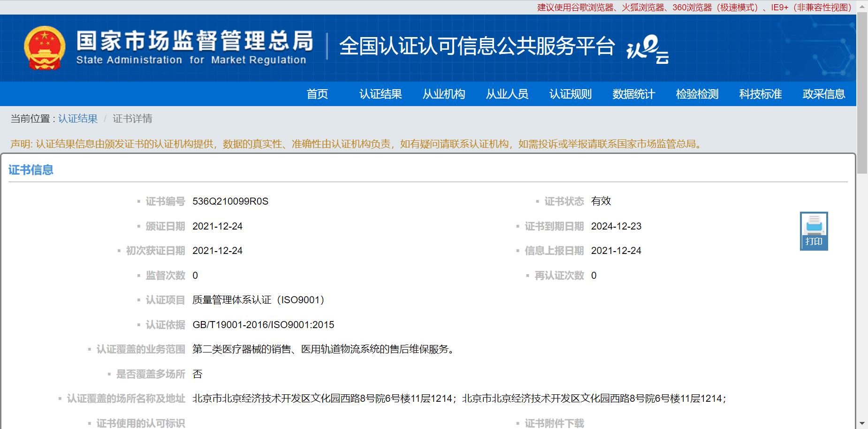Image resolution: width=868 pixels, height=429 pixels.
Task: Click the 国家市场监督管理总局 title
Action: (x=195, y=41)
